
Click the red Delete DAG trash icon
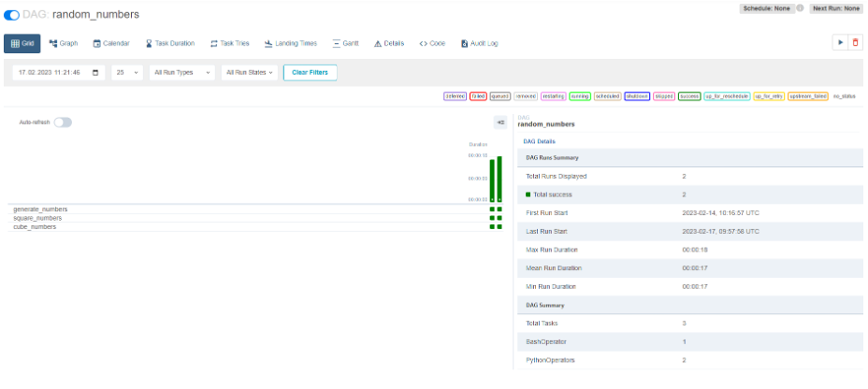click(854, 43)
